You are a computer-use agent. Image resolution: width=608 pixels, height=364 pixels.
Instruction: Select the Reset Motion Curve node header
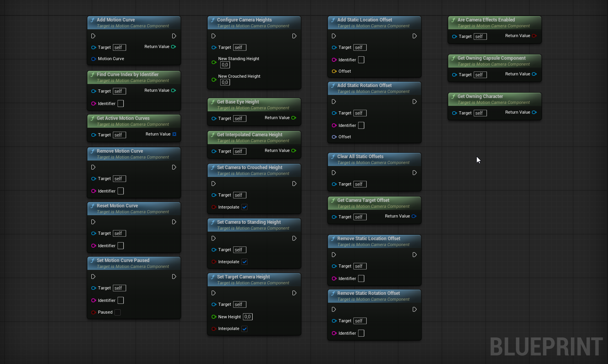pos(117,206)
